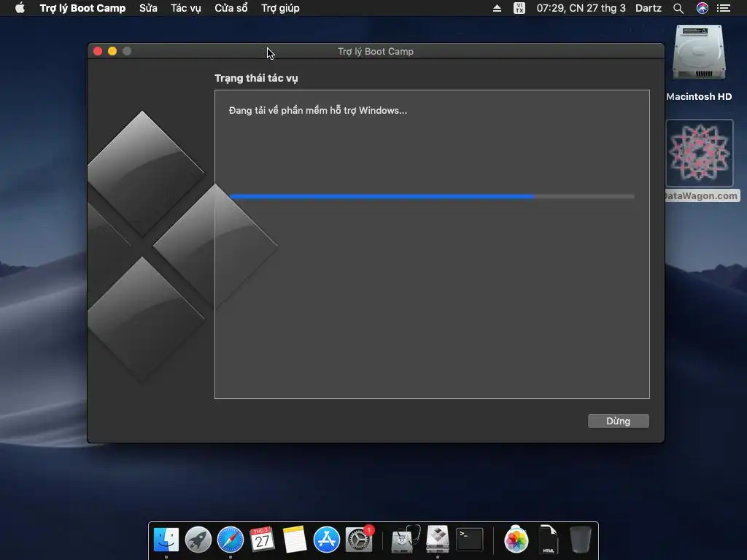This screenshot has height=560, width=747.
Task: Open Calendar showing 27 in Dock
Action: coord(263,540)
